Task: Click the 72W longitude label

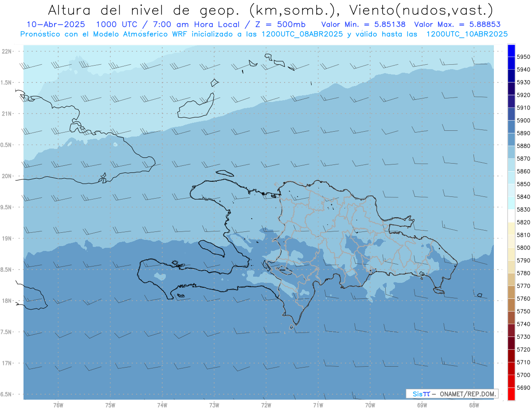Action: pyautogui.click(x=266, y=405)
